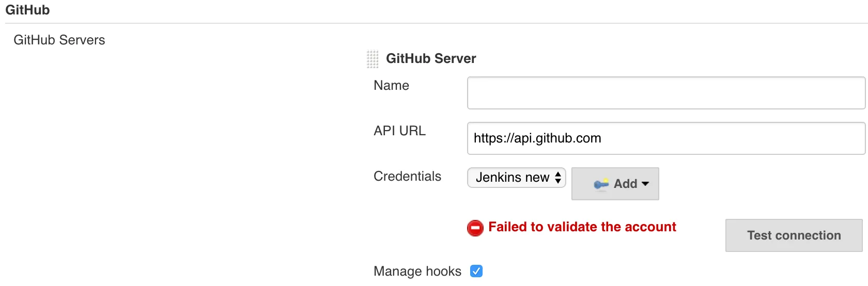Image resolution: width=868 pixels, height=286 pixels.
Task: Click into the Name input field
Action: click(666, 93)
